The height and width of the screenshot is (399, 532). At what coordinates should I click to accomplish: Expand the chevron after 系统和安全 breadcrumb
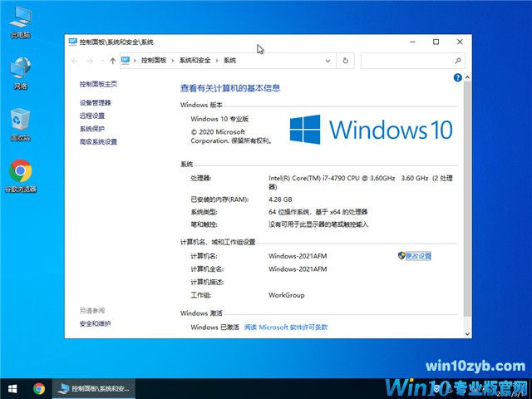click(x=217, y=61)
